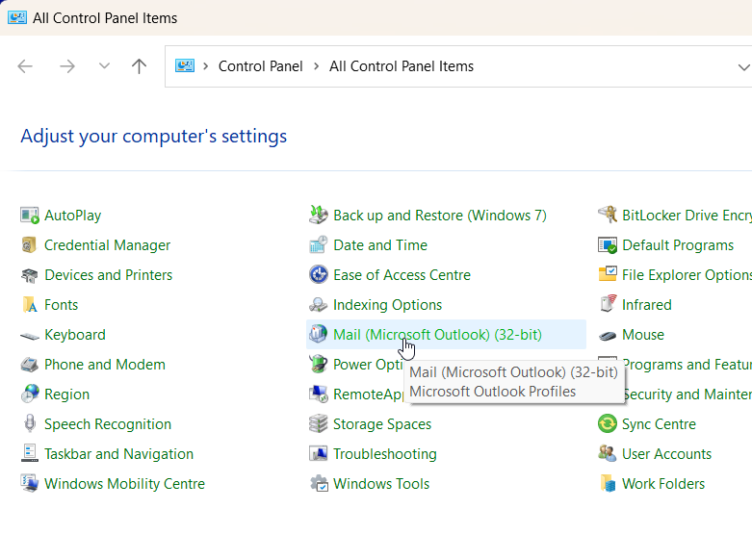Image resolution: width=752 pixels, height=560 pixels.
Task: Click the Storage Spaces icon
Action: tap(319, 424)
